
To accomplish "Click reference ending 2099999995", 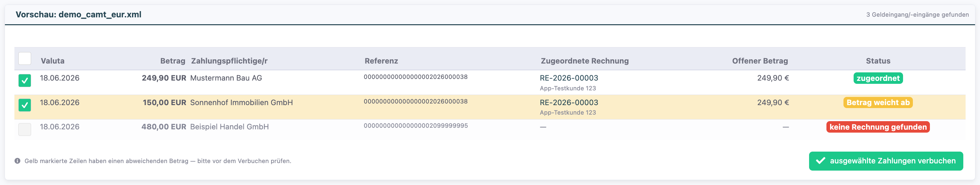I will coord(416,126).
